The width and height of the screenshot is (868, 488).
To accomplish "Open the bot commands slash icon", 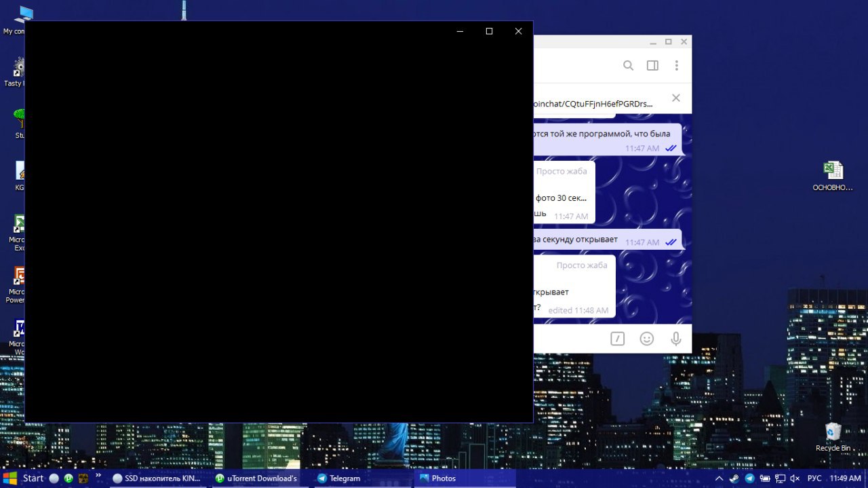I will coord(617,339).
